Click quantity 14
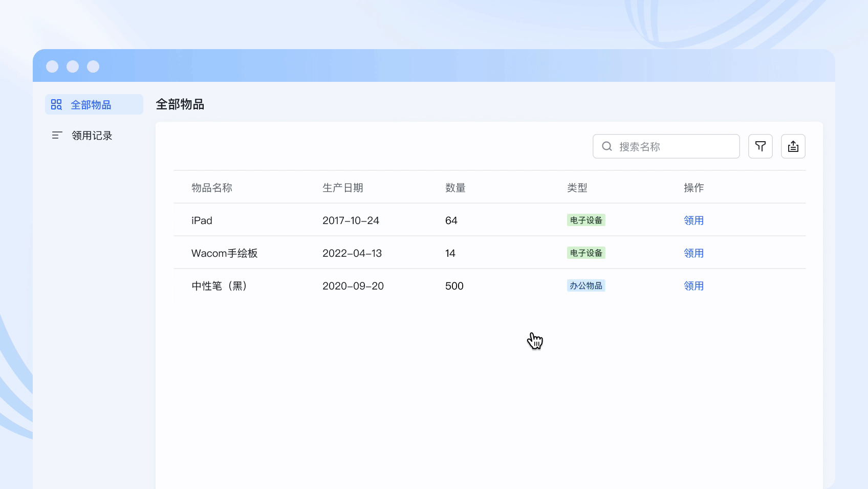868x489 pixels. tap(450, 253)
